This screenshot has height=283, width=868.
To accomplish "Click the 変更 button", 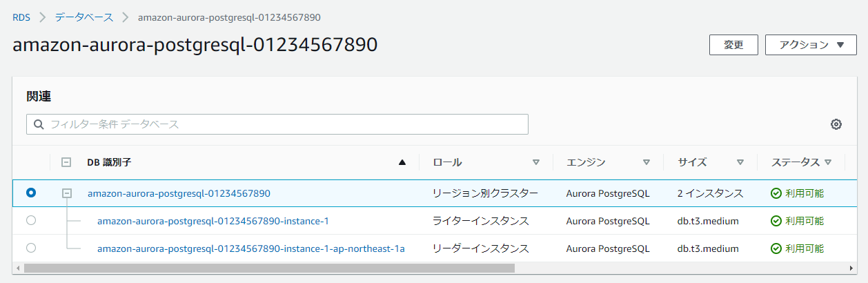I will coord(733,45).
